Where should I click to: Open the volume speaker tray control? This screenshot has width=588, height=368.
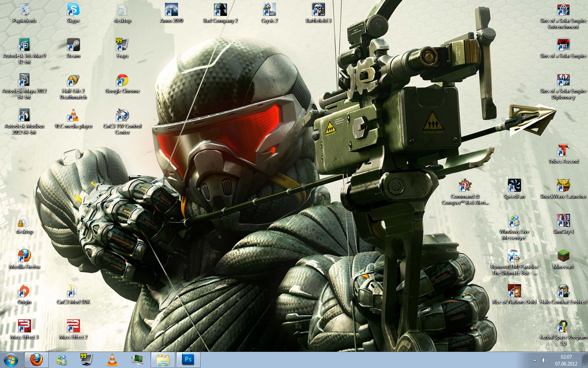[544, 360]
